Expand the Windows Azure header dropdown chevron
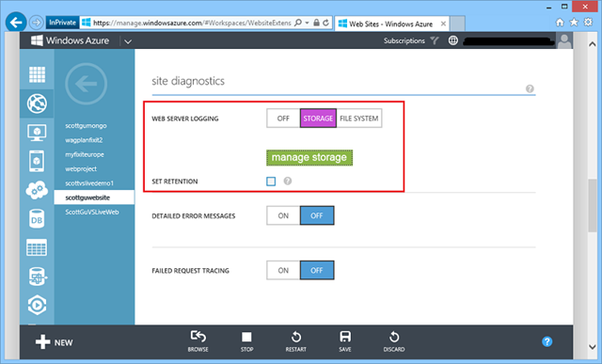Image resolution: width=602 pixels, height=364 pixels. pos(128,41)
